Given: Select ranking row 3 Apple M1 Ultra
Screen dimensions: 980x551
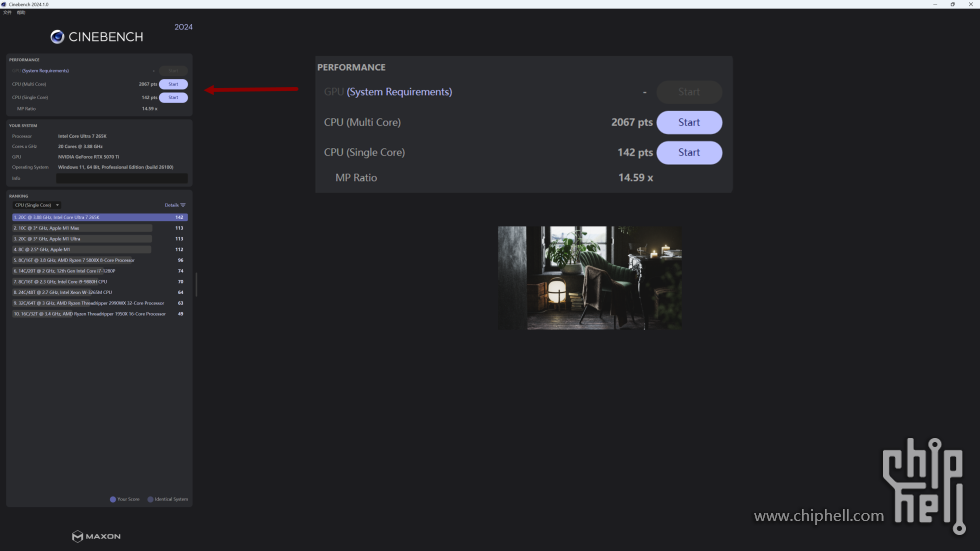Looking at the screenshot, I should click(100, 239).
